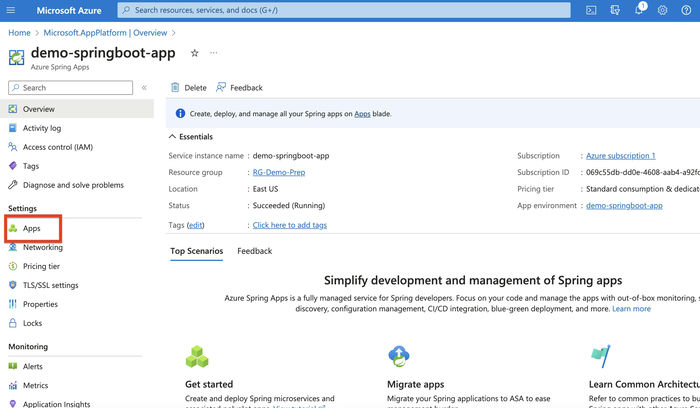The image size is (700, 408).
Task: Collapse the left navigation with double chevron
Action: pyautogui.click(x=144, y=87)
